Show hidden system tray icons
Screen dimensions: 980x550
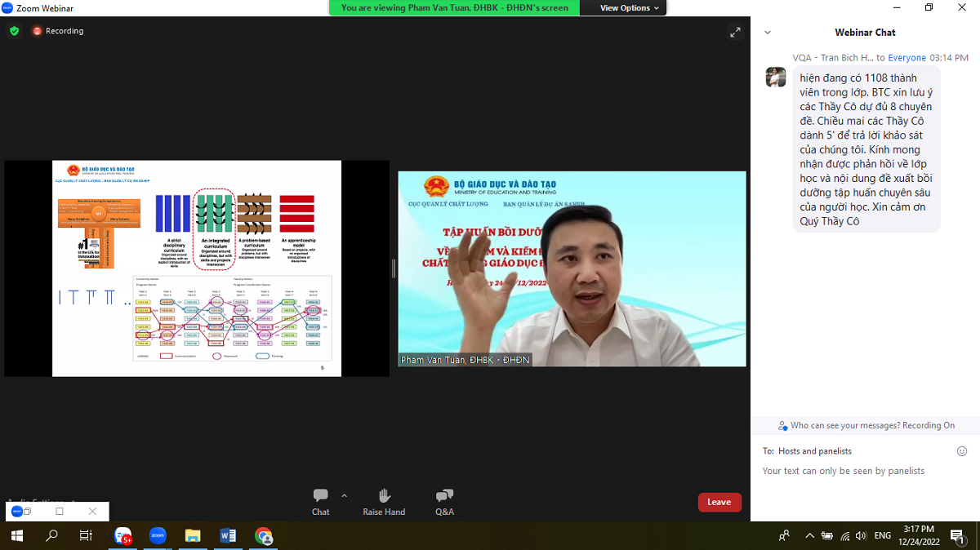click(809, 536)
